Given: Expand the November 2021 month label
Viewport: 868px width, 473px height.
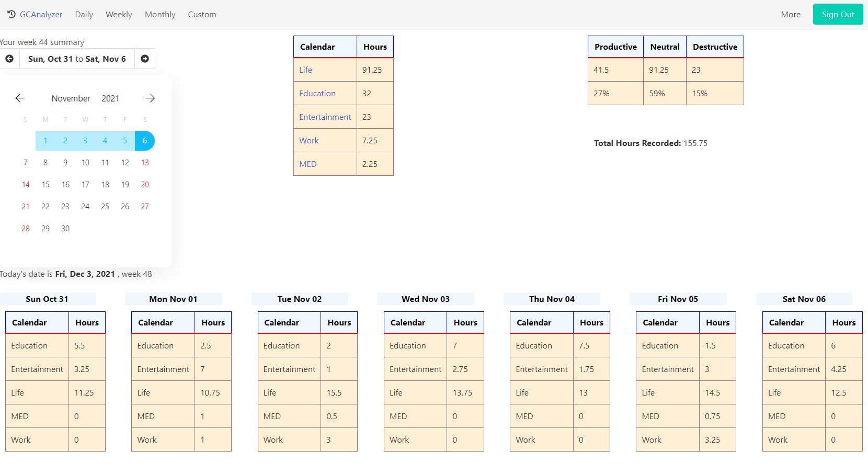Looking at the screenshot, I should 71,98.
